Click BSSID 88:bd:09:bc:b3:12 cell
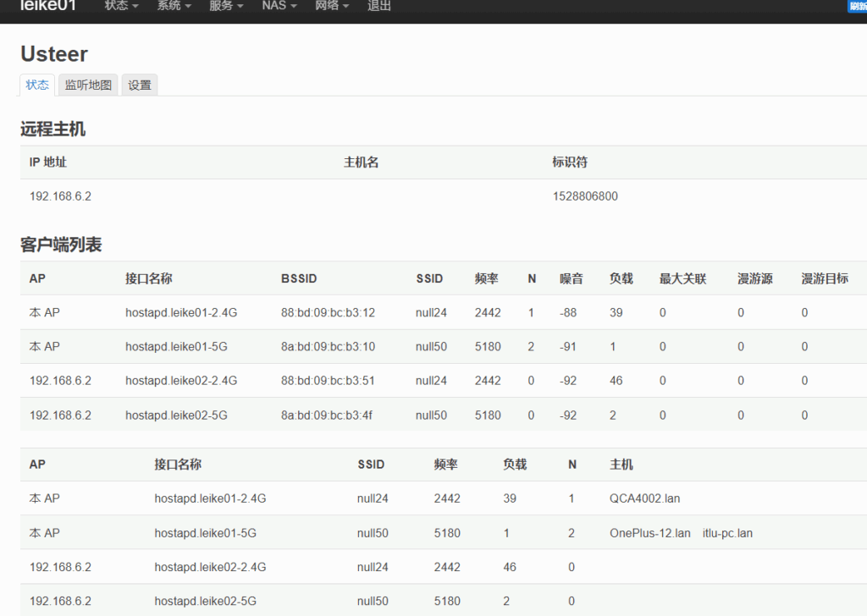Image resolution: width=867 pixels, height=616 pixels. [328, 312]
